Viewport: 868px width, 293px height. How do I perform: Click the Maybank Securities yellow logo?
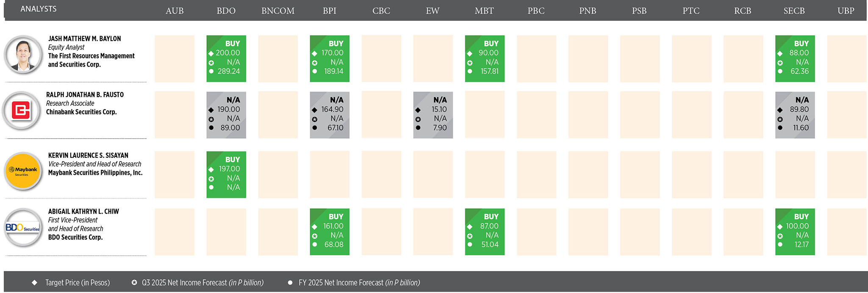click(x=23, y=171)
